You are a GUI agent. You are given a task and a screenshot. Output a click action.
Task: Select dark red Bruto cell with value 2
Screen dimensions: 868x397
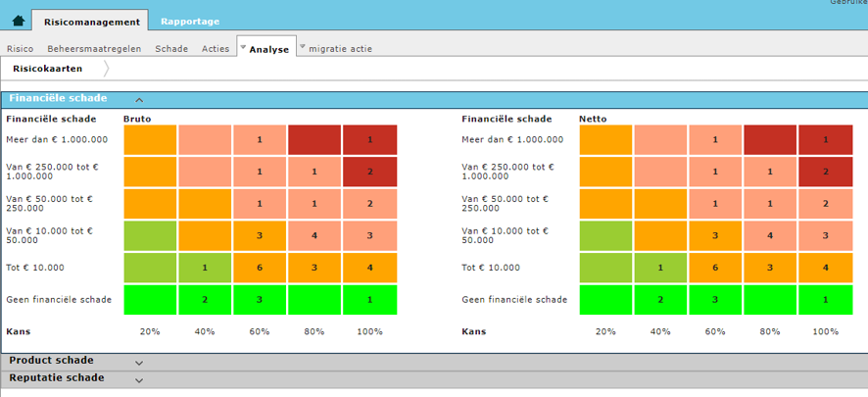[370, 172]
